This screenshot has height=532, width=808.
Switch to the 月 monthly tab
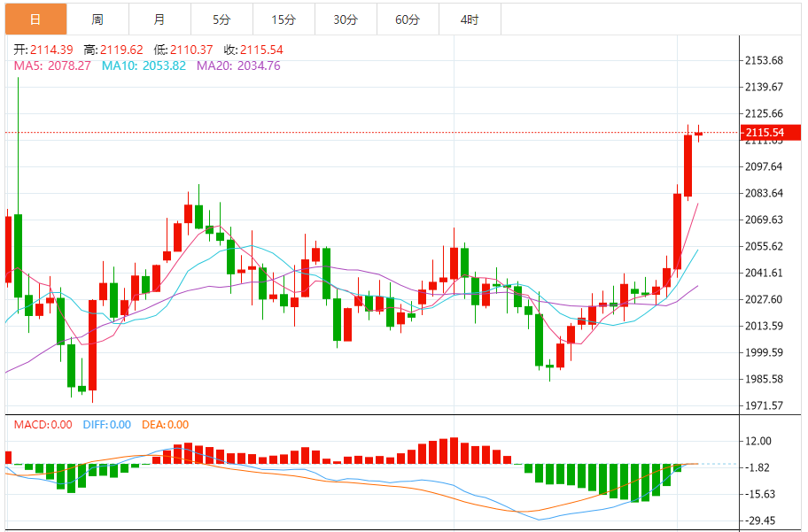(x=159, y=19)
